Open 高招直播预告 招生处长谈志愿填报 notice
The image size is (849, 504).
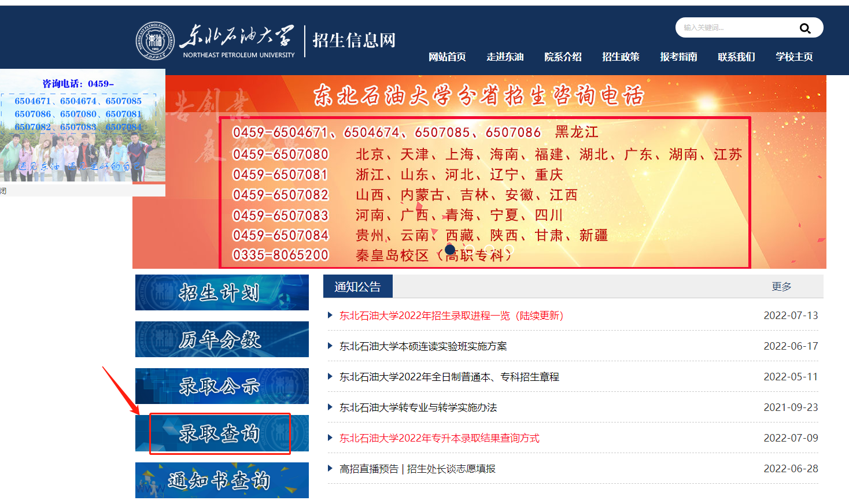[418, 469]
